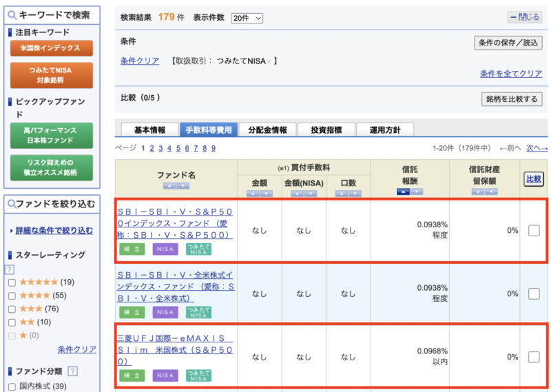The height and width of the screenshot is (392, 551).
Task: Open the 表示件数 20件 dropdown
Action: point(247,18)
